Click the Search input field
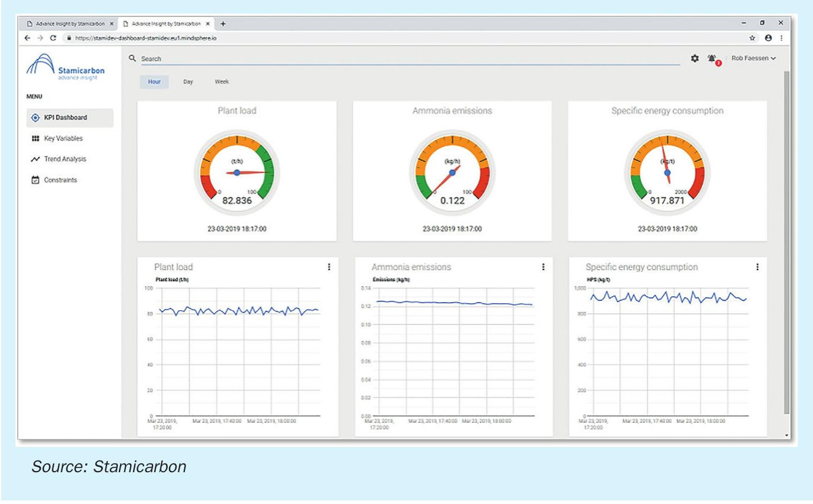 pyautogui.click(x=409, y=59)
